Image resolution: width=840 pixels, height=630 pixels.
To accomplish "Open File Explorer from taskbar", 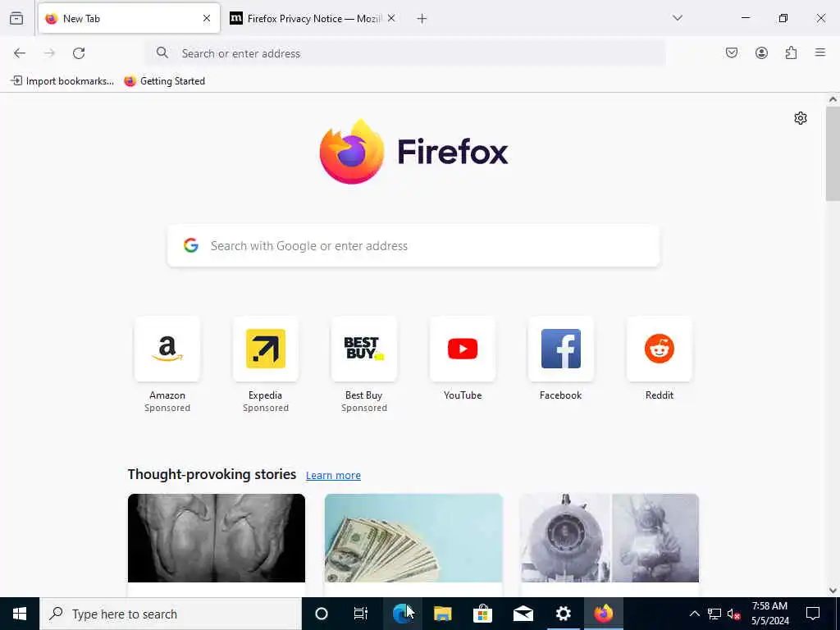I will point(442,614).
